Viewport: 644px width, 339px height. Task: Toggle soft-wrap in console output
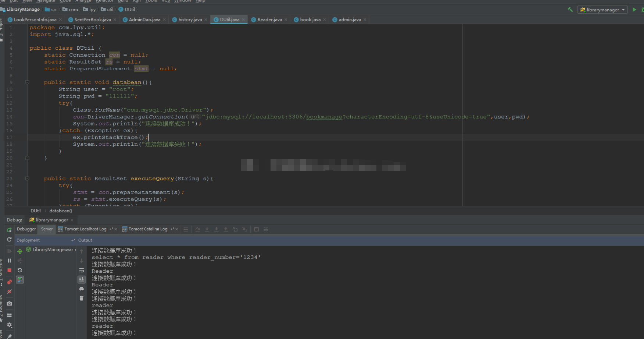82,270
